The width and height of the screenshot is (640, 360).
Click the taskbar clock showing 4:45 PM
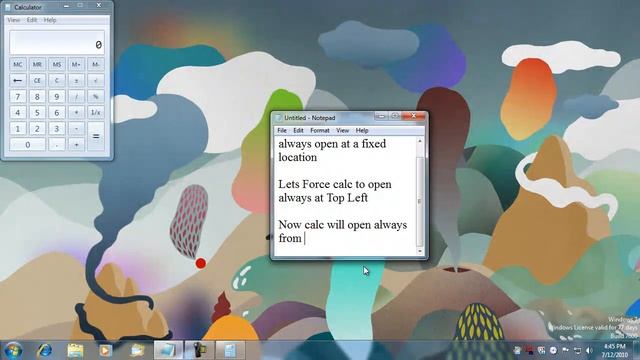[614, 351]
